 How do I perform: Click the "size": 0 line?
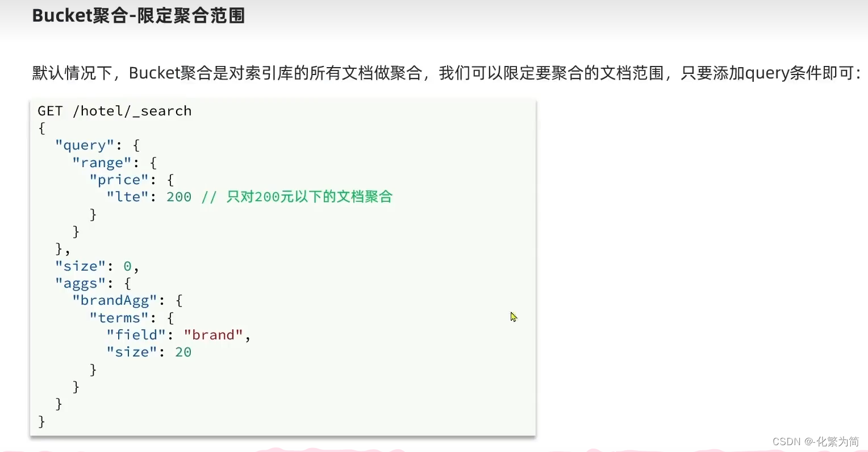pos(97,266)
